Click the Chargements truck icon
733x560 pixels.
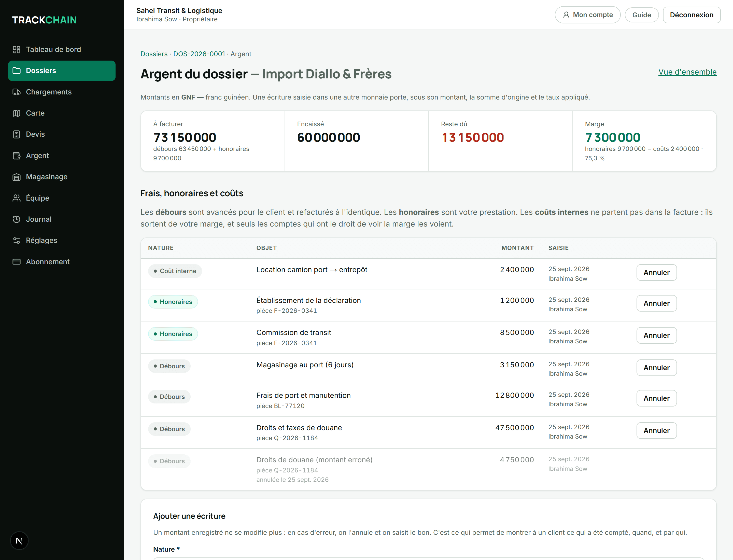click(16, 92)
